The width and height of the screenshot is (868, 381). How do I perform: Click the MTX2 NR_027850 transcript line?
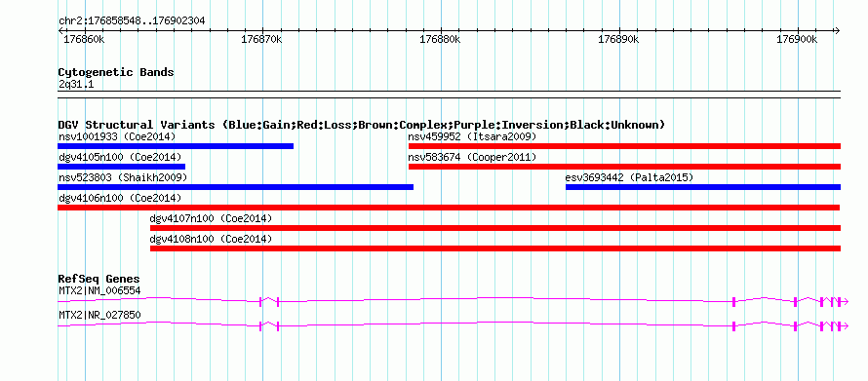[453, 326]
